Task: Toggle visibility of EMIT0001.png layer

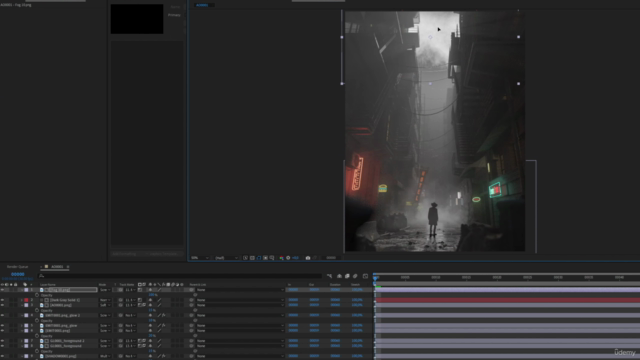Action: coord(2,331)
